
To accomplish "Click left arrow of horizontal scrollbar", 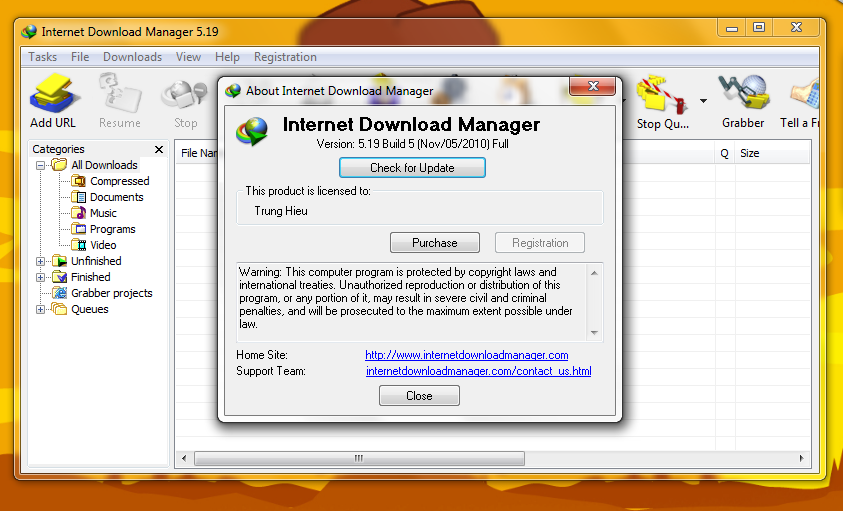I will [x=184, y=458].
